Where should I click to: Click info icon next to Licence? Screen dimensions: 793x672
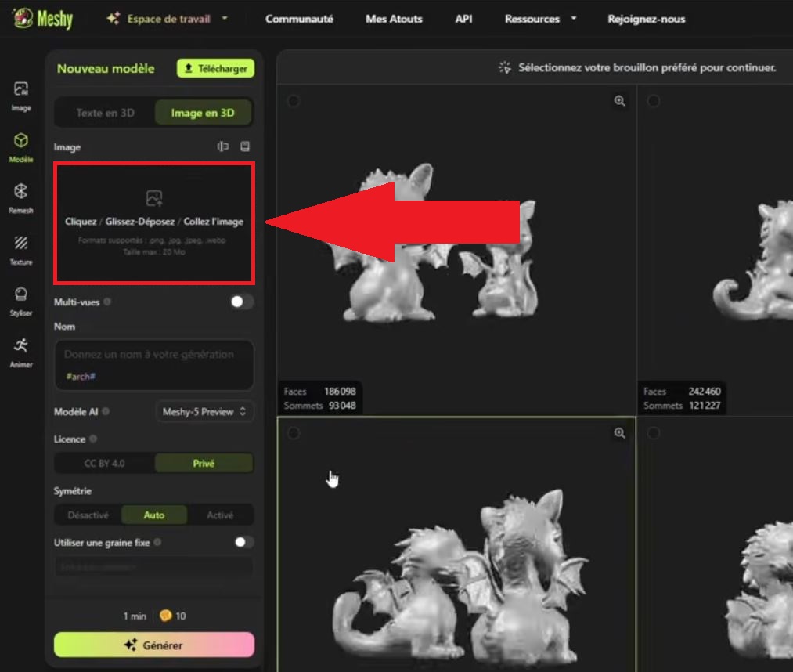93,439
